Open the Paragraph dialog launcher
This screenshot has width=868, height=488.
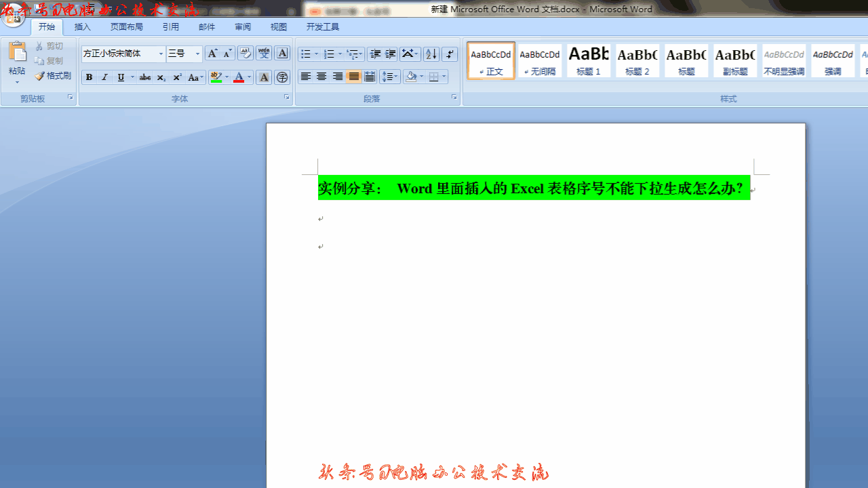coord(454,98)
